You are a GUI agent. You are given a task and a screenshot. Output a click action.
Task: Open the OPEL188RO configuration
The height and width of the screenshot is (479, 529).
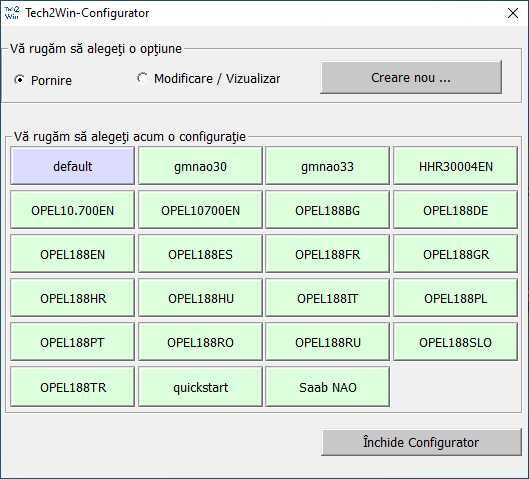200,342
